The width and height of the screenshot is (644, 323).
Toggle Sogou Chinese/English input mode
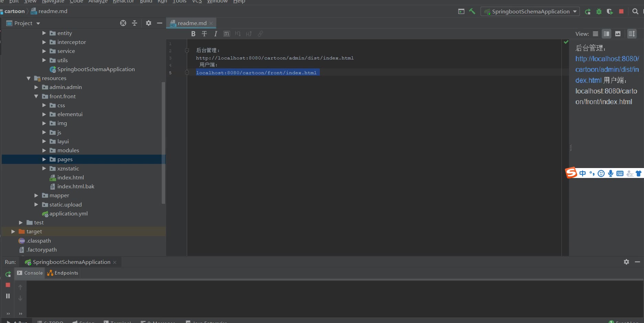[x=582, y=174]
